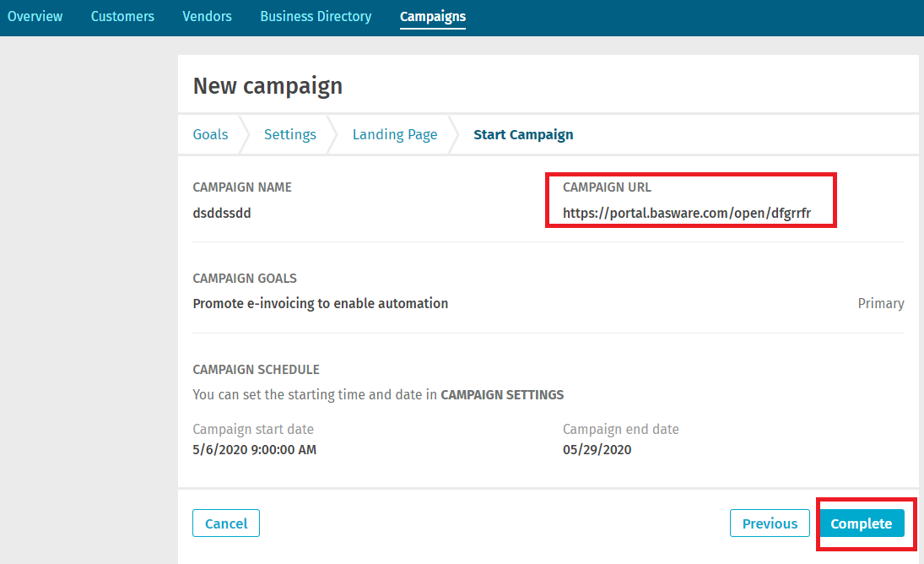Click the Primary goal label
This screenshot has width=924, height=564.
880,303
